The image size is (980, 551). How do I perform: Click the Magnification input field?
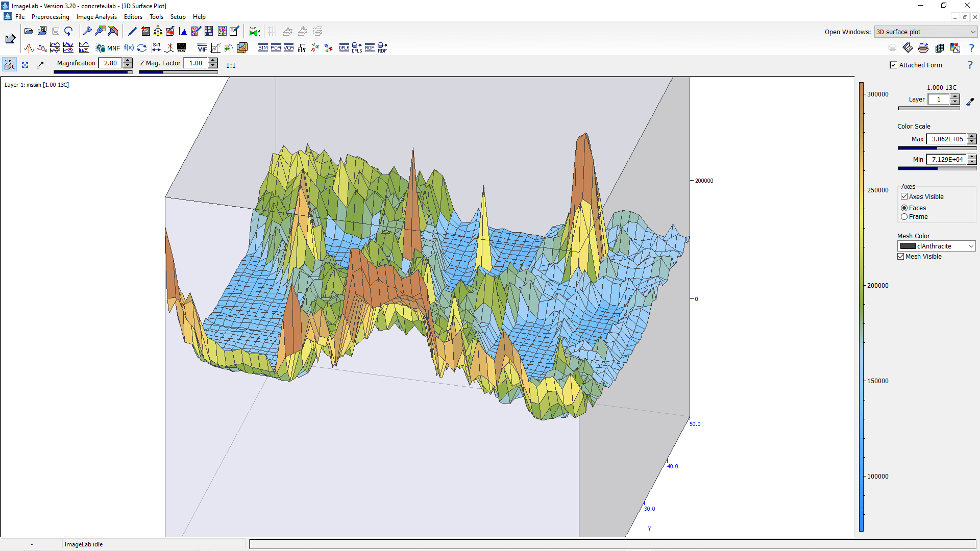111,63
